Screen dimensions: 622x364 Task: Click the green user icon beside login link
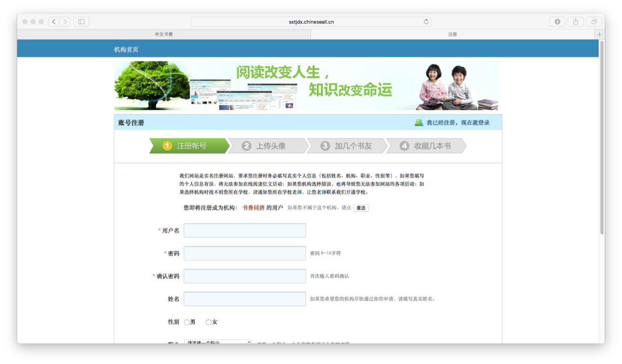pos(418,122)
